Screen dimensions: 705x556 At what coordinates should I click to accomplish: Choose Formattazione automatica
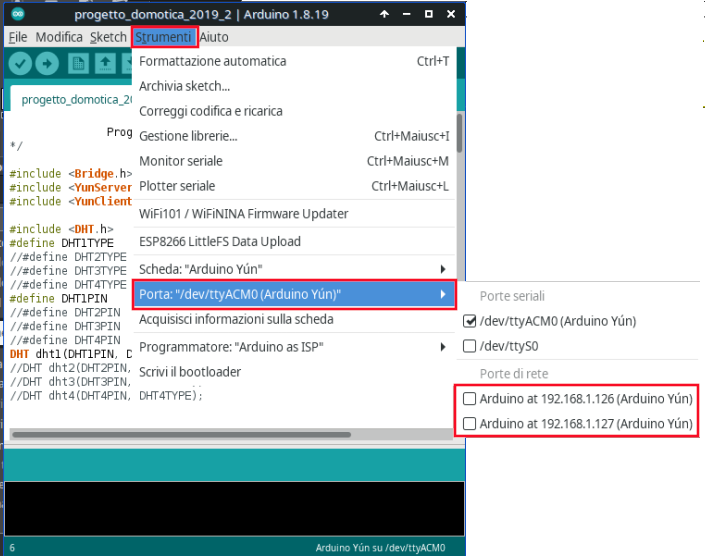(x=212, y=61)
